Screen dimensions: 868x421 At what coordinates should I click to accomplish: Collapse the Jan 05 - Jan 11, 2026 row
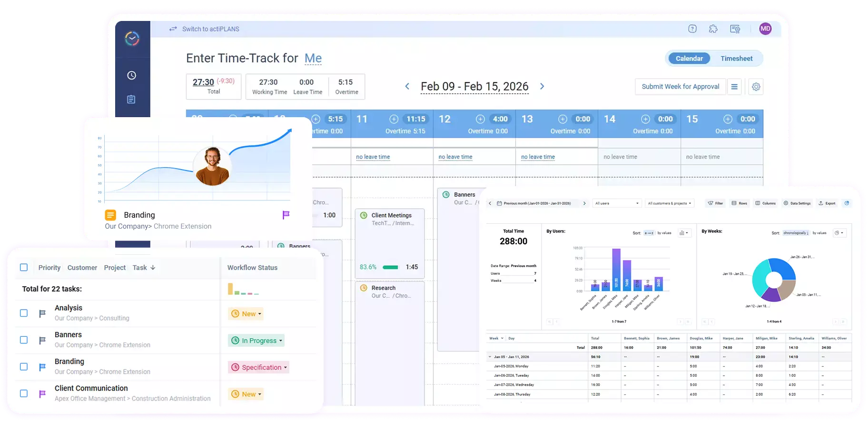[490, 357]
